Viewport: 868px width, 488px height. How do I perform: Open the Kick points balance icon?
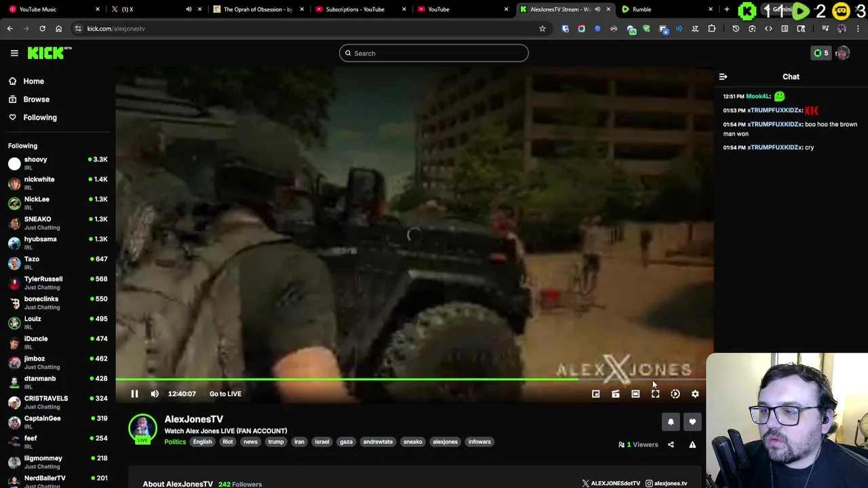pos(821,53)
